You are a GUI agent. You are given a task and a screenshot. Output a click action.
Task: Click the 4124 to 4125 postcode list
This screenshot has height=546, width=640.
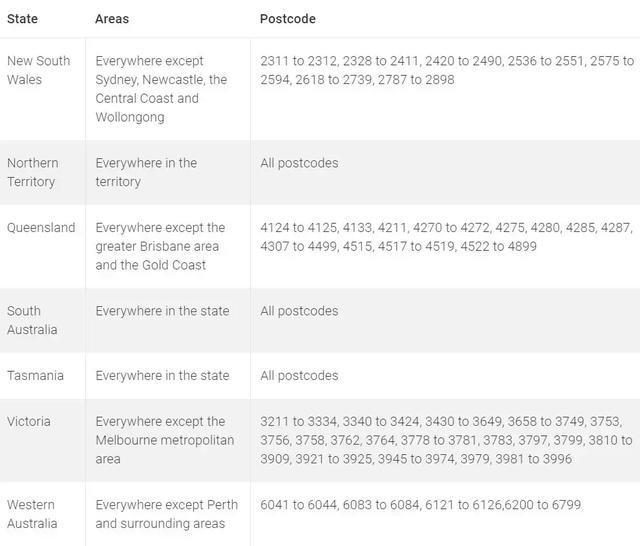(446, 237)
